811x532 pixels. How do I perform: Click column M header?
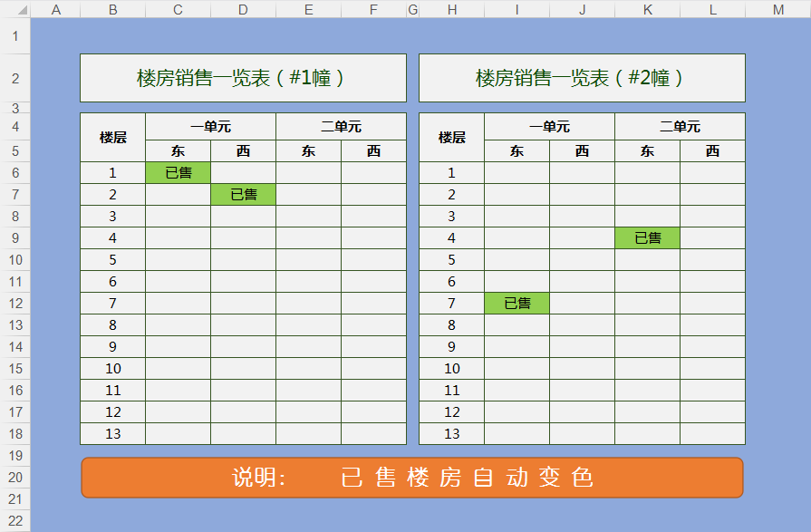(777, 9)
